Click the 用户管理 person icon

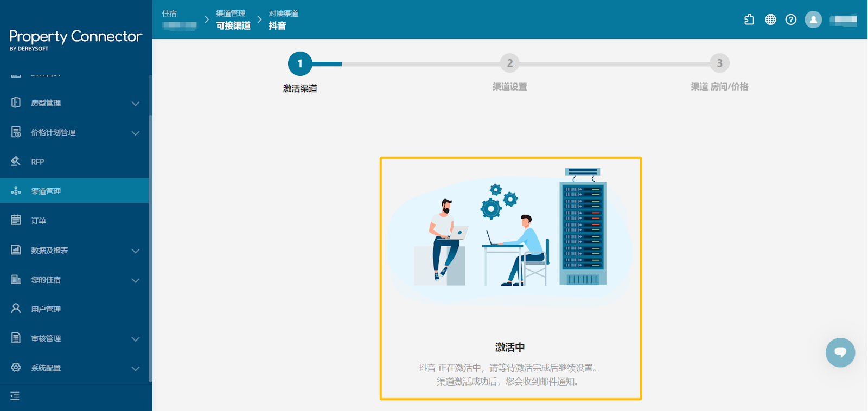16,309
